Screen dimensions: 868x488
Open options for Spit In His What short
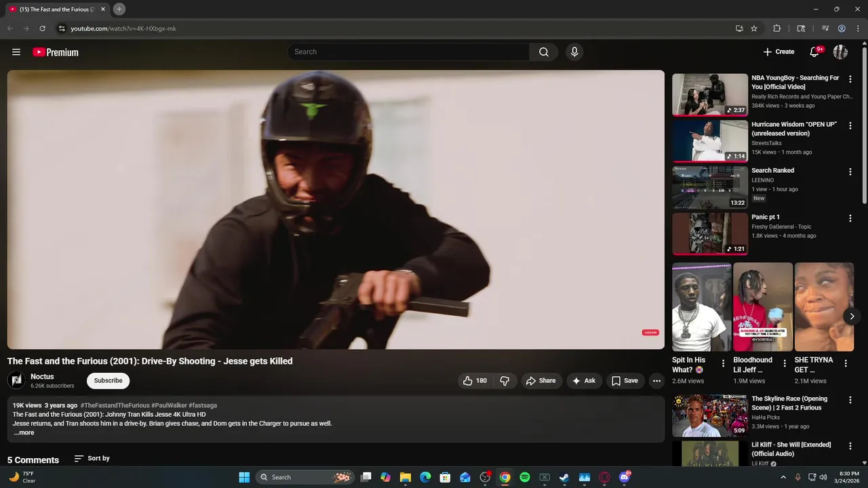(723, 364)
